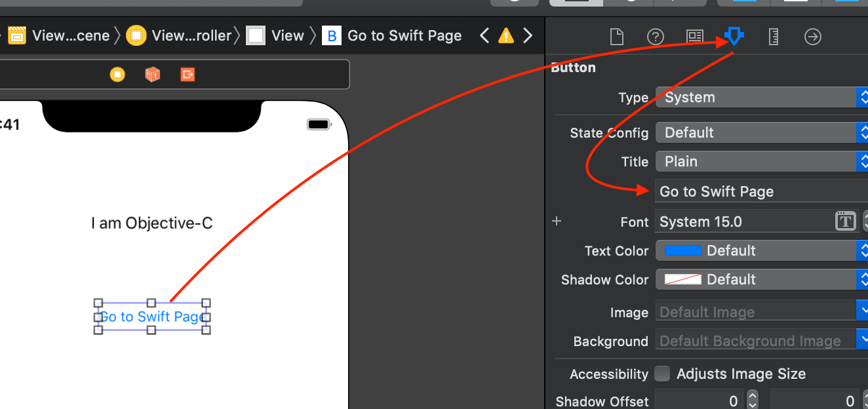Viewport: 868px width, 409px height.
Task: Open the Image combo box dropdown
Action: [862, 312]
